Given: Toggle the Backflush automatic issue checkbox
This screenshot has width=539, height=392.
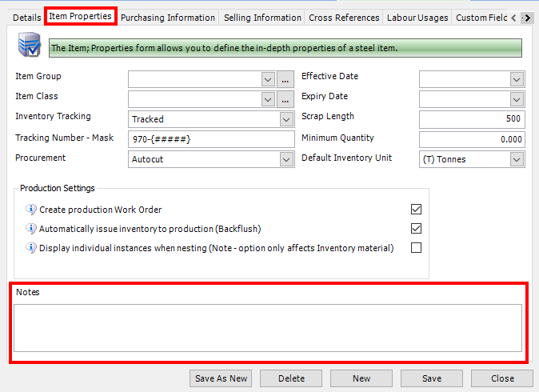Looking at the screenshot, I should click(x=416, y=229).
